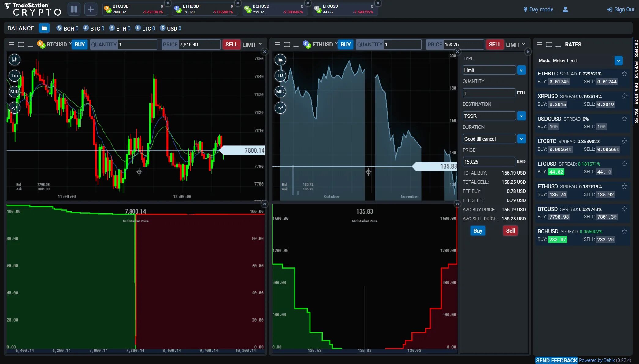Open the ETHUSD LIMIT order type dropdown
This screenshot has height=364, width=639.
coord(516,45)
